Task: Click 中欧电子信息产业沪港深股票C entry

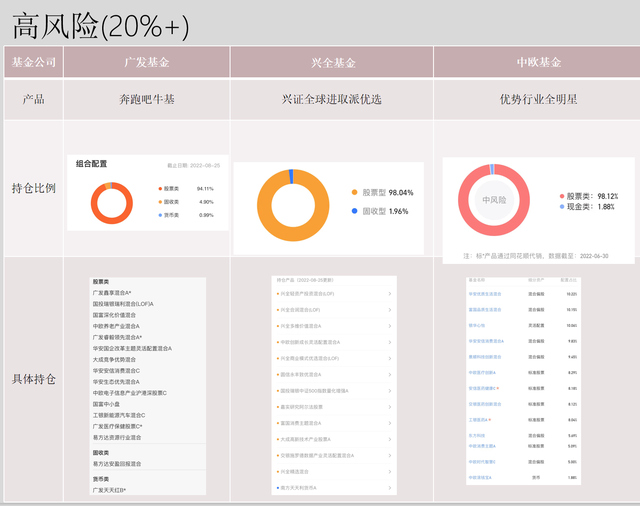Action: tap(130, 393)
